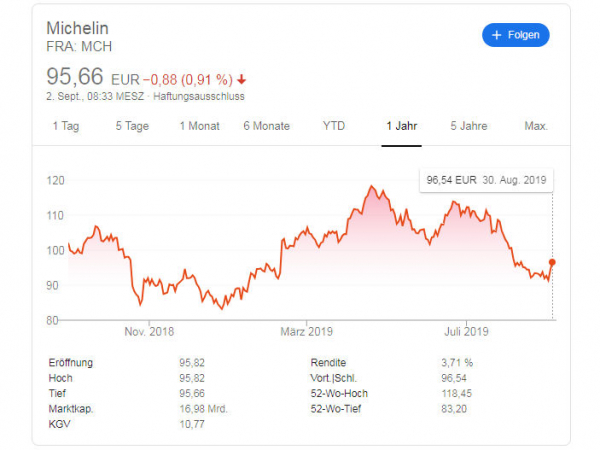
Task: Click the 96,54 EUR price tooltip
Action: pyautogui.click(x=486, y=180)
